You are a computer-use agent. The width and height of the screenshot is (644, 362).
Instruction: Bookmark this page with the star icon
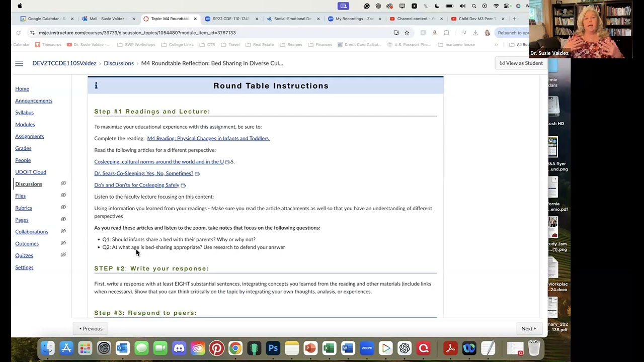(407, 33)
